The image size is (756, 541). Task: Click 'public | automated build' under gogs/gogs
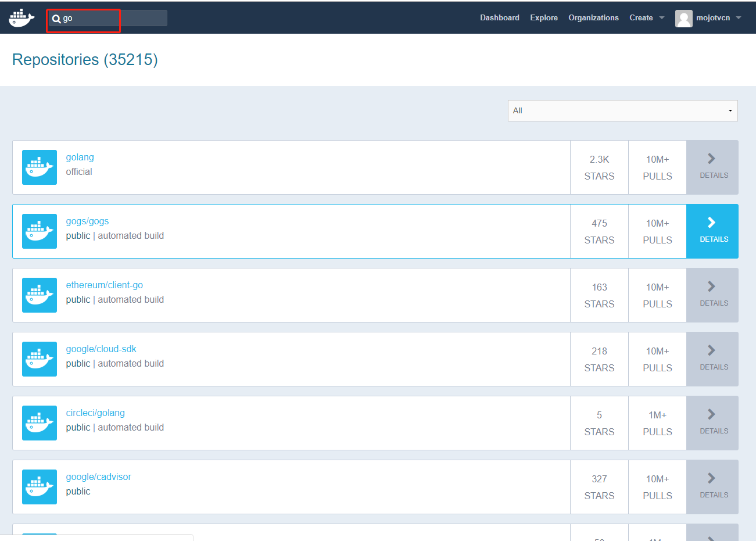pyautogui.click(x=115, y=236)
